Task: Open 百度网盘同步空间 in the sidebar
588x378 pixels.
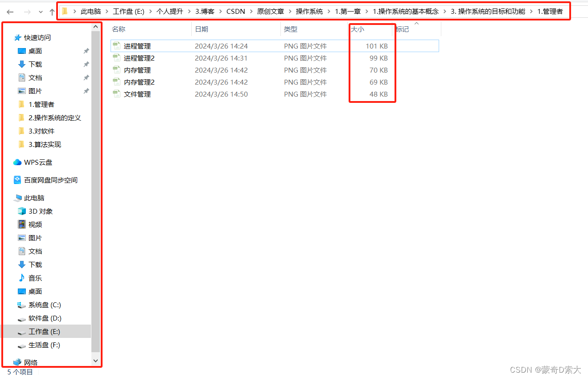Action: [51, 180]
